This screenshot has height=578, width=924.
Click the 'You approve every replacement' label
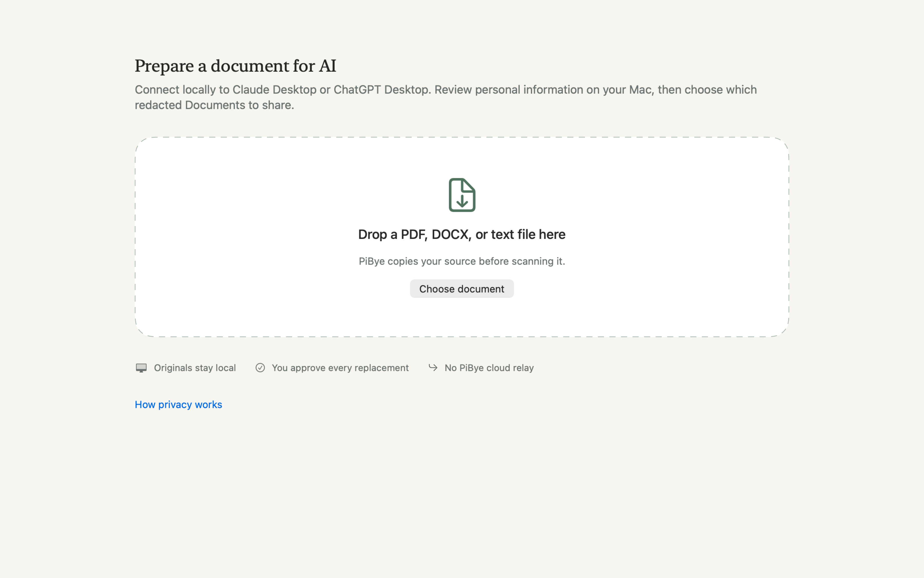click(x=340, y=368)
